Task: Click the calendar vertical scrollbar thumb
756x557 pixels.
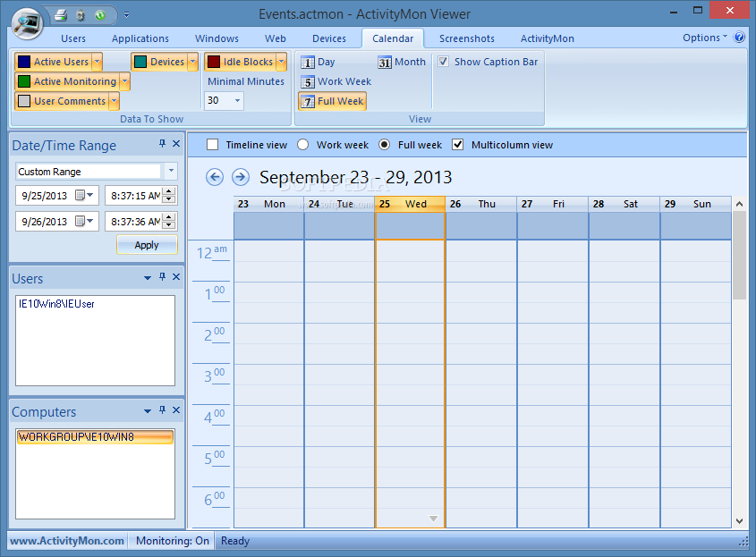Action: pyautogui.click(x=739, y=256)
